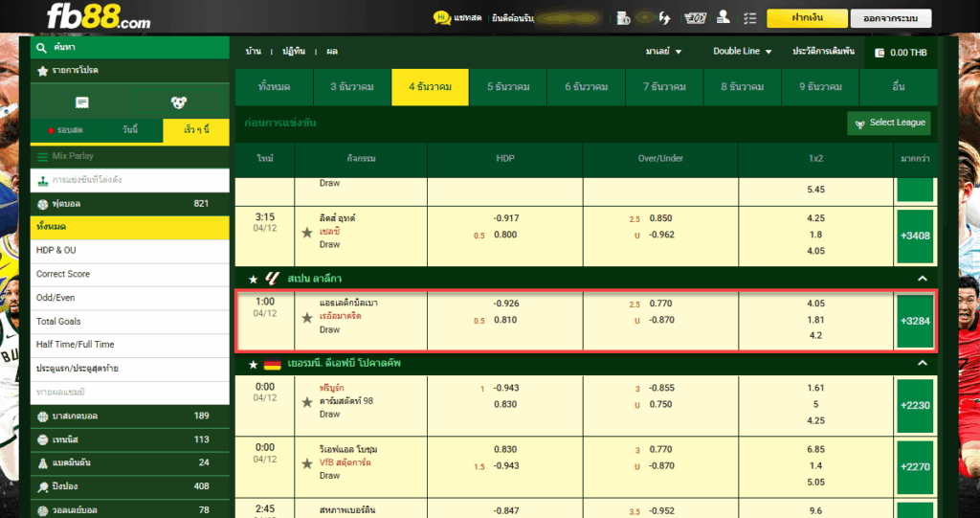Click the fb88.com logo

[x=99, y=17]
